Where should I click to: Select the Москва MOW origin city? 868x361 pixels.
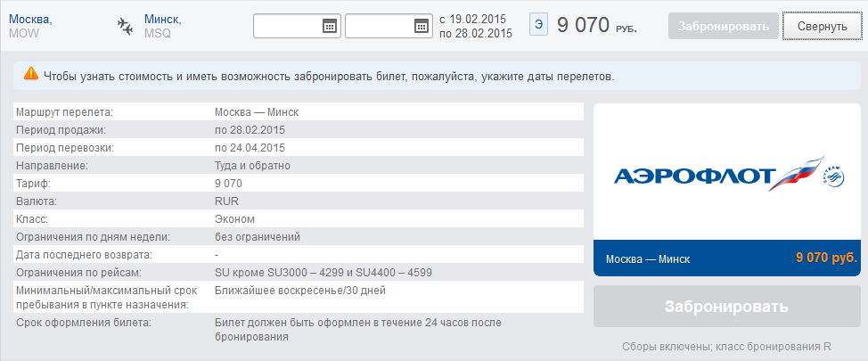[30, 26]
